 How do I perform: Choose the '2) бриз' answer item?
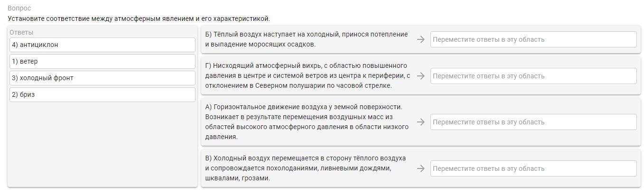pyautogui.click(x=103, y=94)
